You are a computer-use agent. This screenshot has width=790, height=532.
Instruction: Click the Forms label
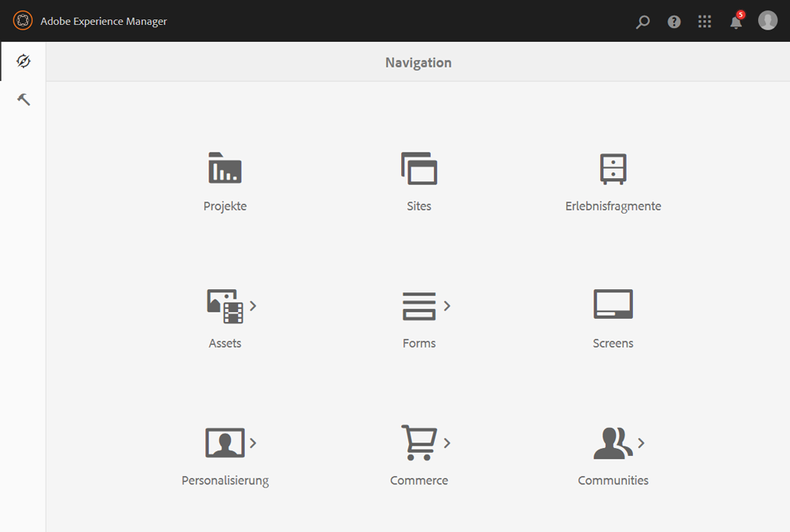419,344
